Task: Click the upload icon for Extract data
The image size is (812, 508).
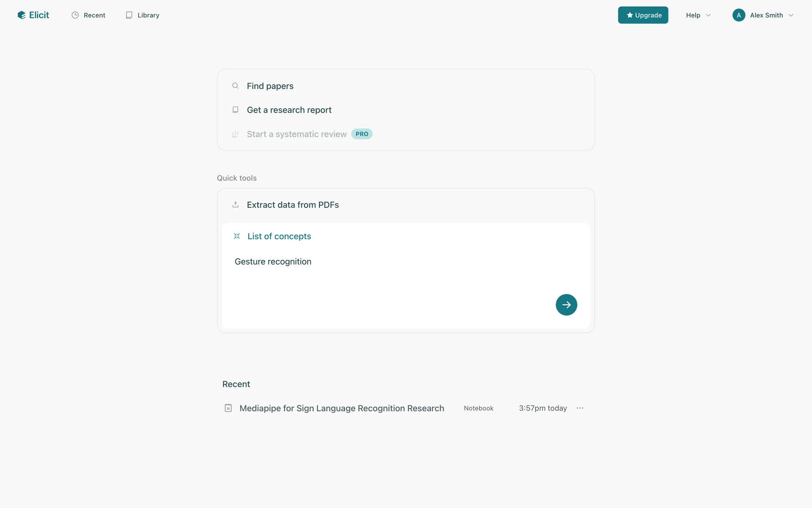Action: (x=236, y=205)
